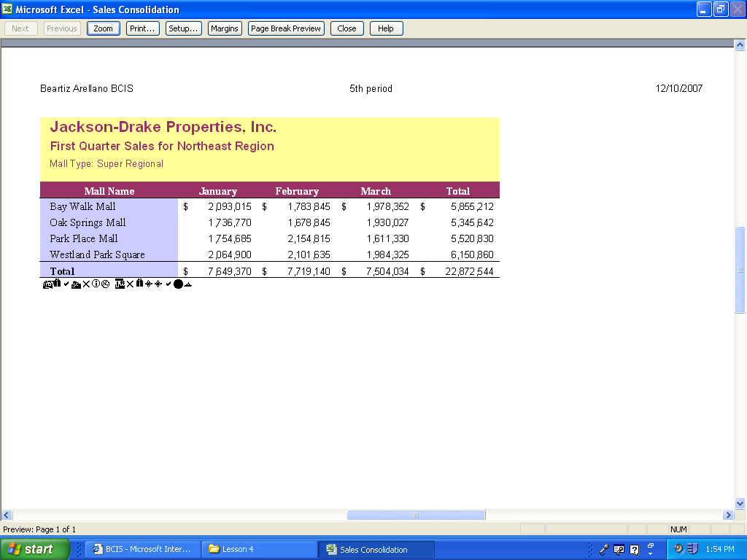Show page Margins
The height and width of the screenshot is (560, 747).
pos(225,28)
